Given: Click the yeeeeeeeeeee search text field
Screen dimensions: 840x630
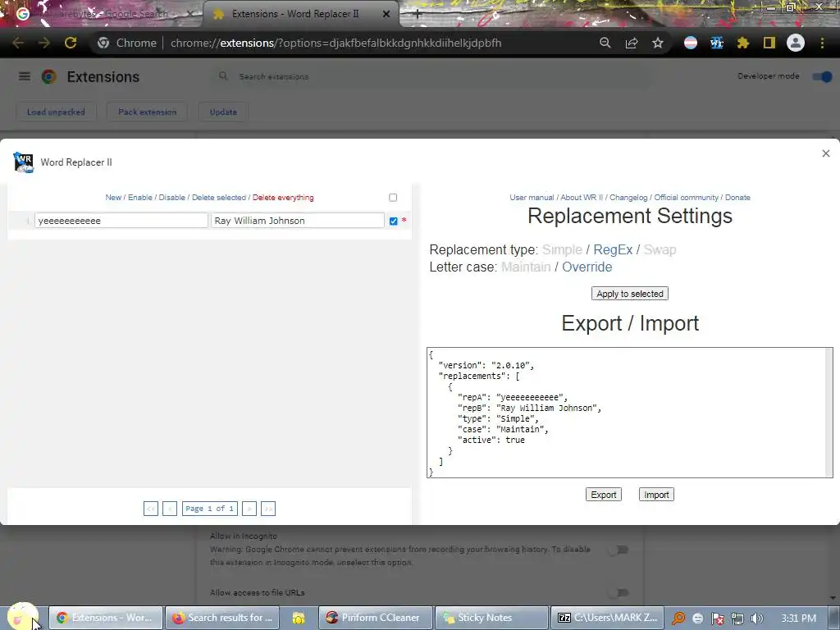Looking at the screenshot, I should (121, 221).
